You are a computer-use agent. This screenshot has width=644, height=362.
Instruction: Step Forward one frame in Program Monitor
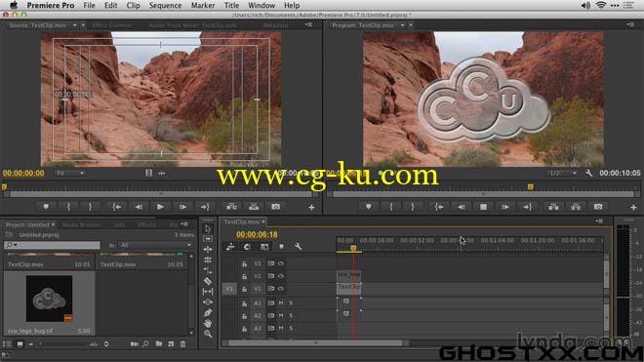pos(505,207)
